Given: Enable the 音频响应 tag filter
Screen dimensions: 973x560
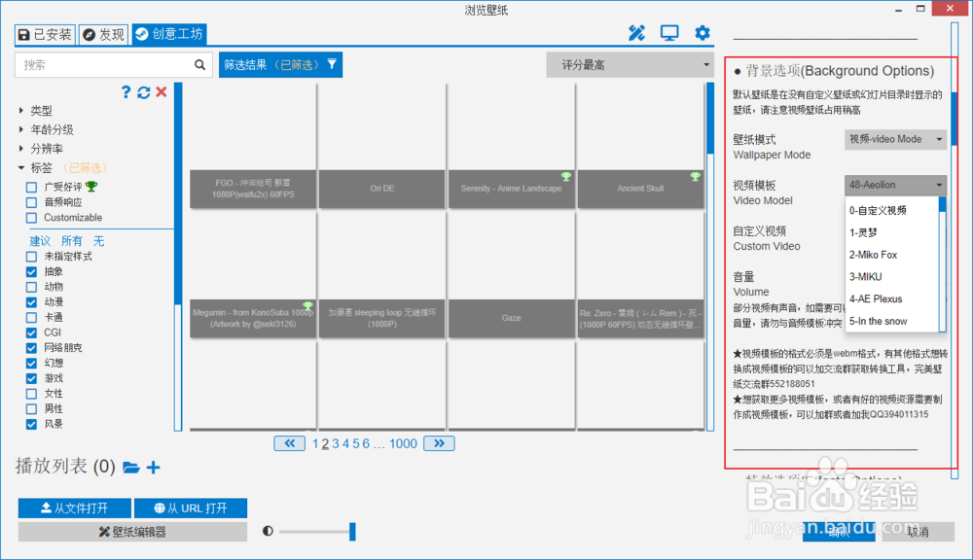Looking at the screenshot, I should 30,201.
